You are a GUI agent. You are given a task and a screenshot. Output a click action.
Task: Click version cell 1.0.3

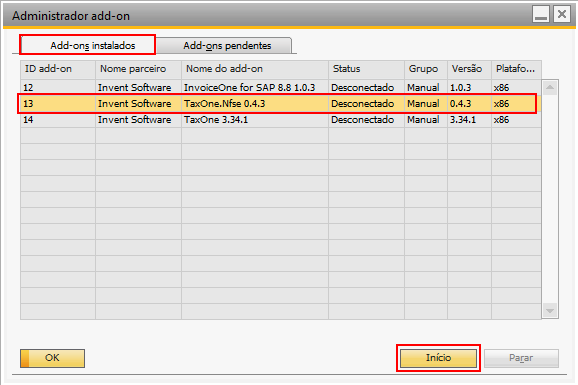[x=469, y=88]
